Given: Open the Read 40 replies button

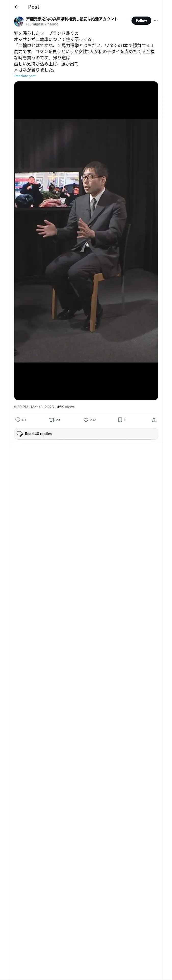Looking at the screenshot, I should [86, 434].
